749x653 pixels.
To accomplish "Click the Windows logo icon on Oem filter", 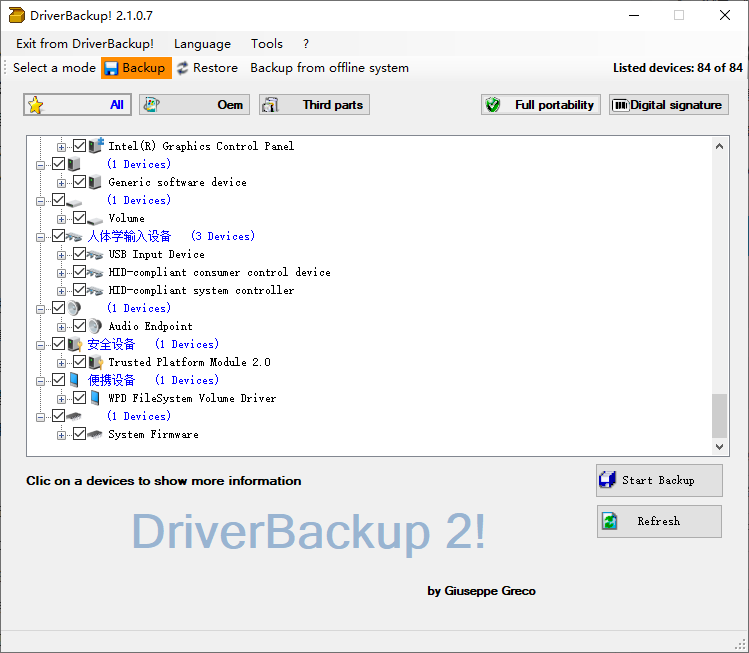I will tap(152, 105).
